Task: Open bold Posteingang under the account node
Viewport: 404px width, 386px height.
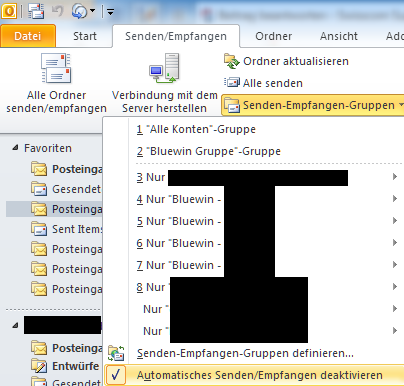Action: tap(77, 348)
